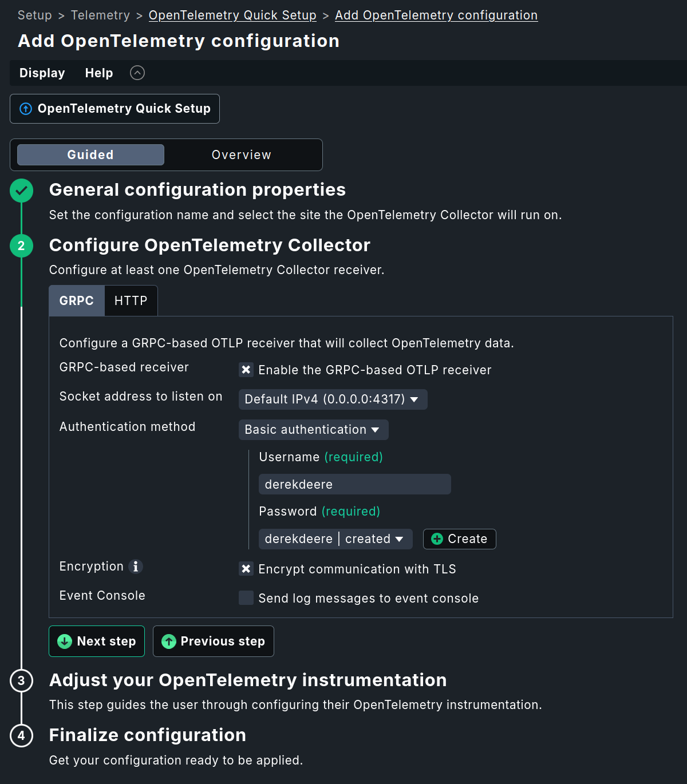Uncheck Enable the GRPC-based OTLP receiver

(246, 370)
